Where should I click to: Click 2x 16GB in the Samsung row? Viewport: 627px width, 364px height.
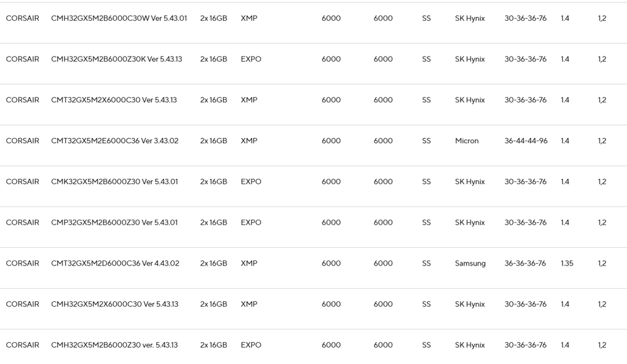tap(213, 263)
